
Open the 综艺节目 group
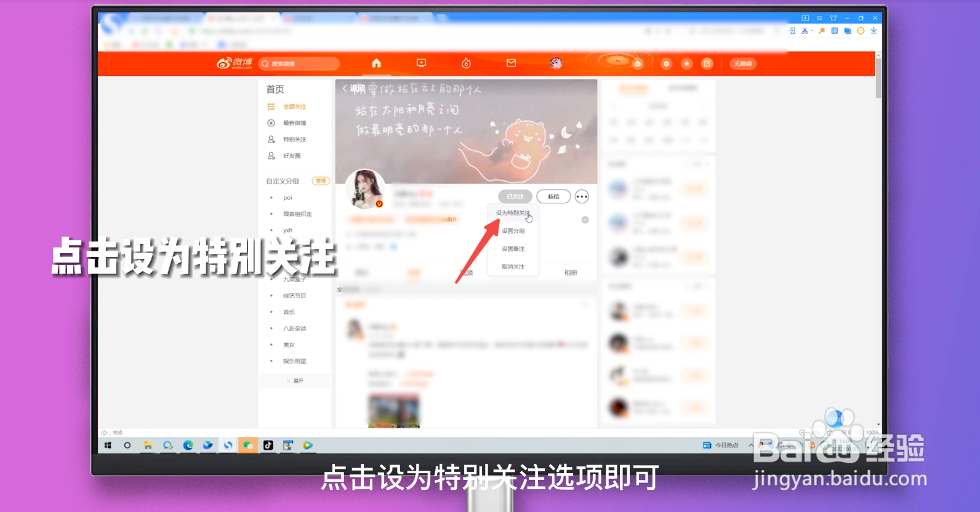tap(294, 296)
